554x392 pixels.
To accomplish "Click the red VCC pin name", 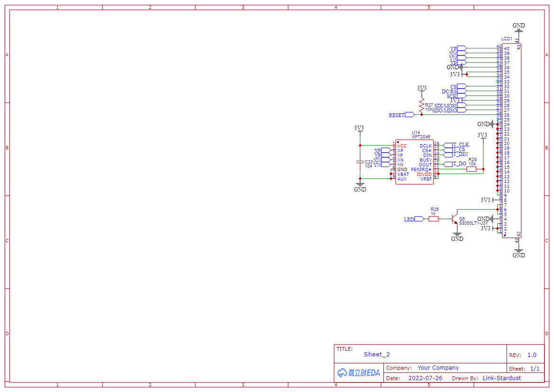I will [x=402, y=146].
